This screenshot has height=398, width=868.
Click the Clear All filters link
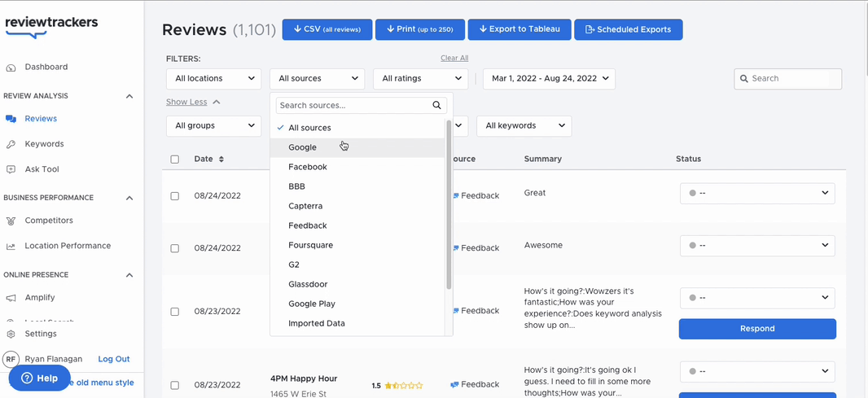(x=454, y=58)
